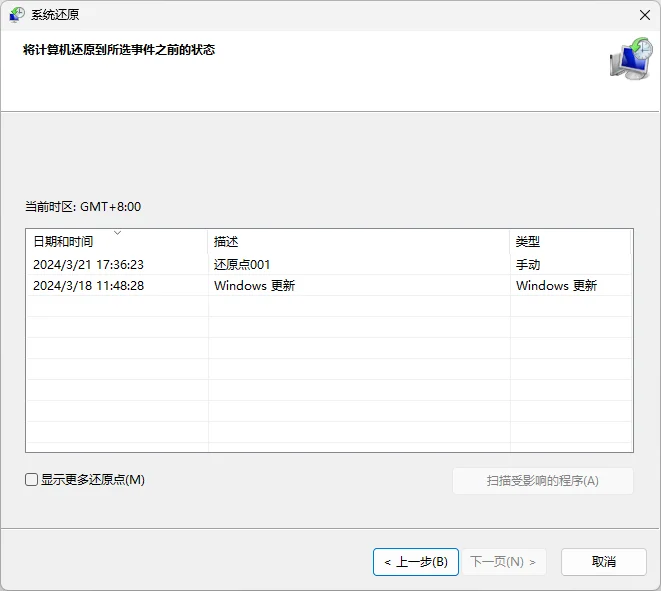Click the 当前时区: GMT+8:00 label
661x591 pixels.
(x=83, y=207)
